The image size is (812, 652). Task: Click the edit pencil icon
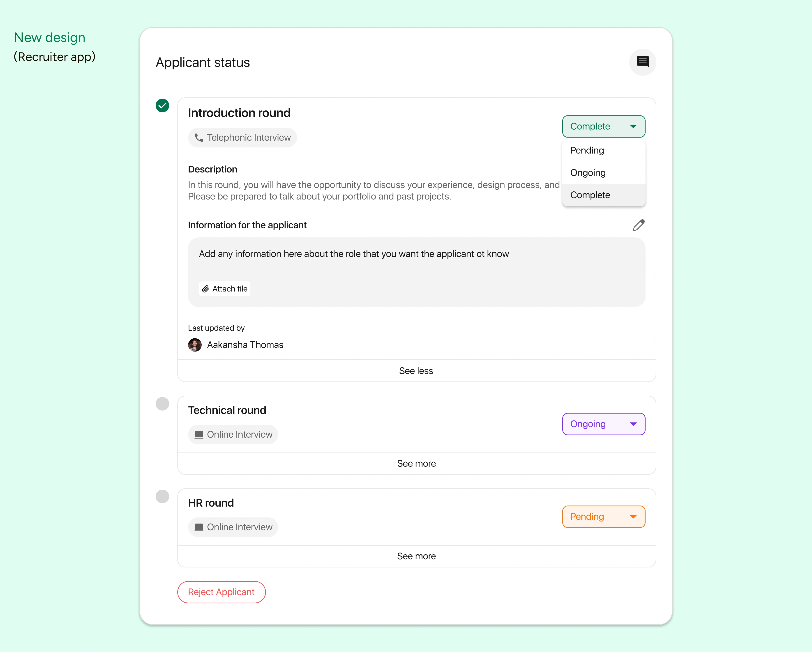pos(638,225)
